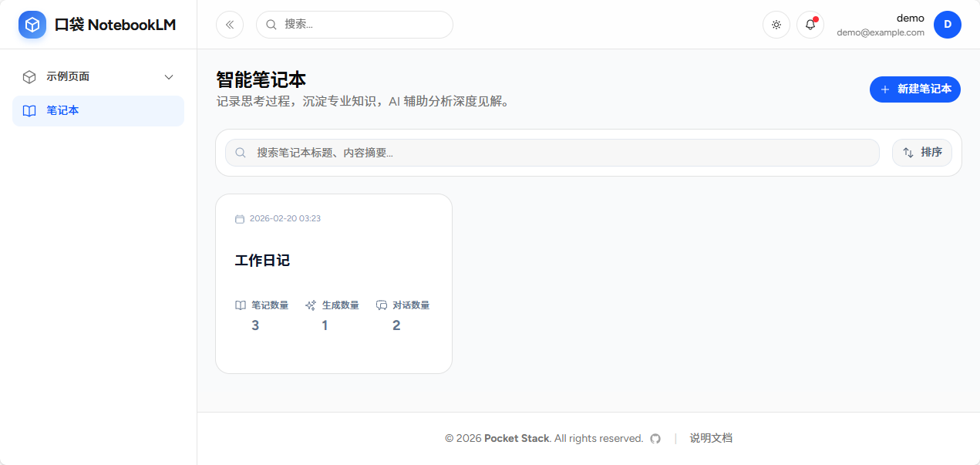Click the 笔记数量 book icon on the card
The width and height of the screenshot is (980, 465).
coord(240,305)
